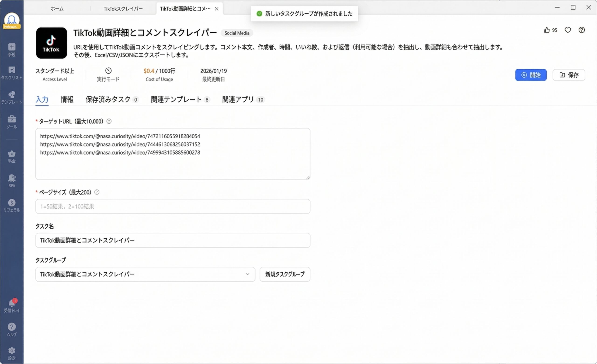Select the テンプレート sidebar icon
The image size is (597, 364).
(x=11, y=97)
